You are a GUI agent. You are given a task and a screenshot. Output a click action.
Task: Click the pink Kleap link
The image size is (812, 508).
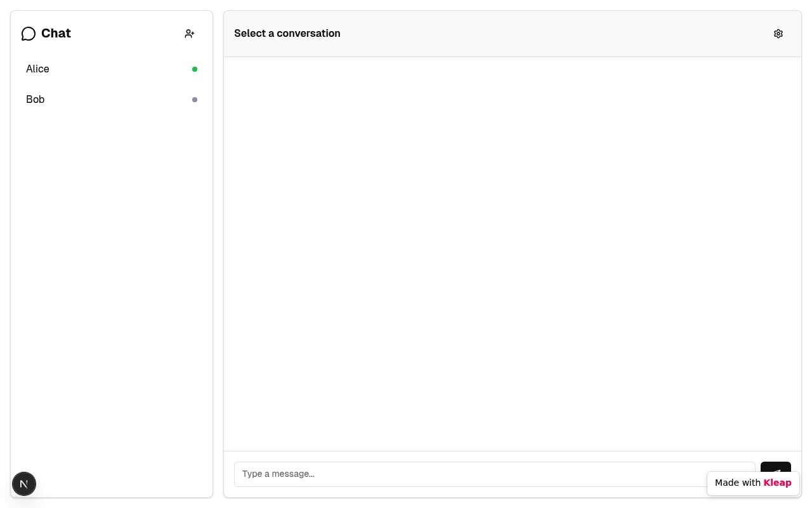[777, 483]
